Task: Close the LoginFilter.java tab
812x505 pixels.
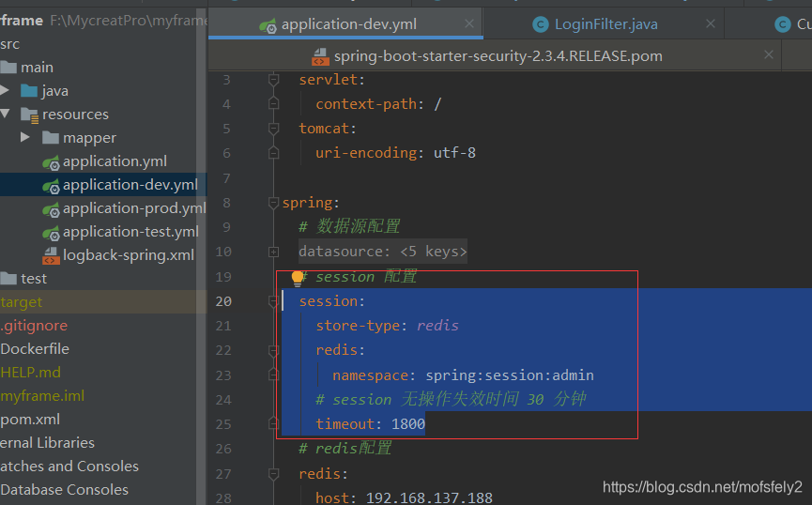Action: (711, 23)
